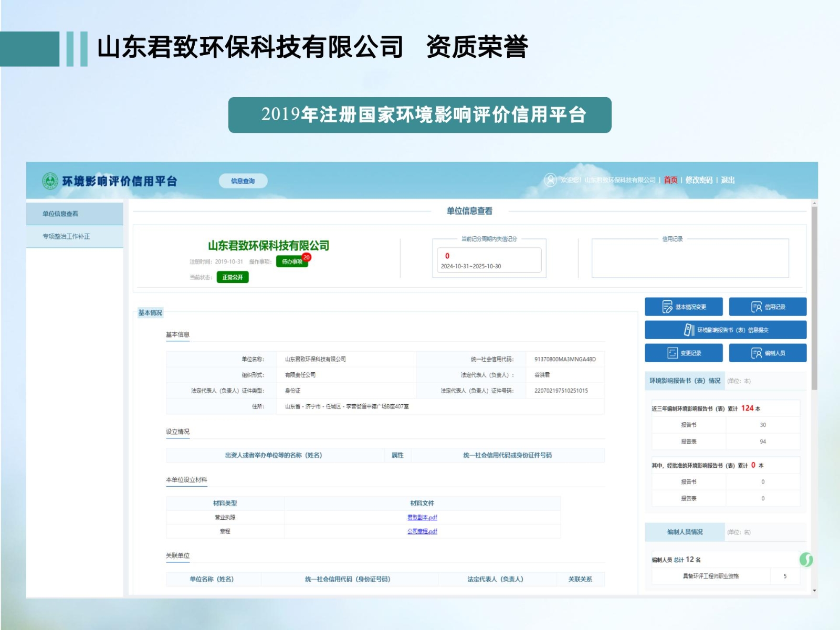
Task: Select 专项整治工作补正 in left sidebar
Action: (75, 236)
